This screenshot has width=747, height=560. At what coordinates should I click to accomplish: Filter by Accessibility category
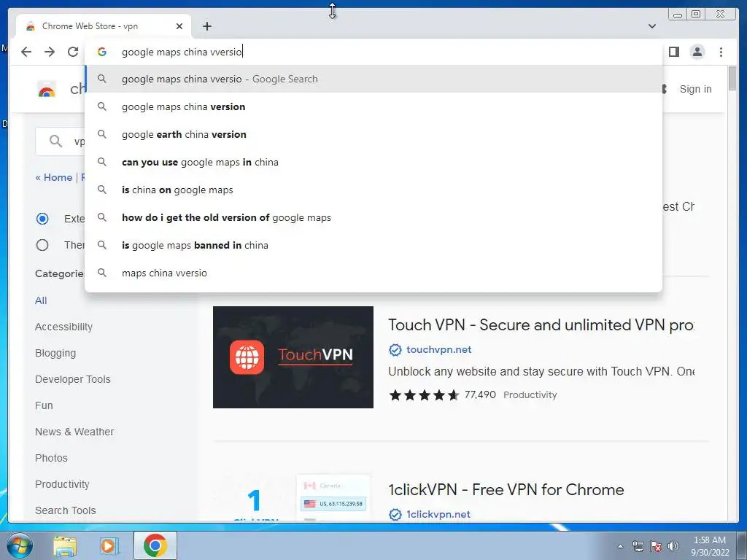[63, 327]
